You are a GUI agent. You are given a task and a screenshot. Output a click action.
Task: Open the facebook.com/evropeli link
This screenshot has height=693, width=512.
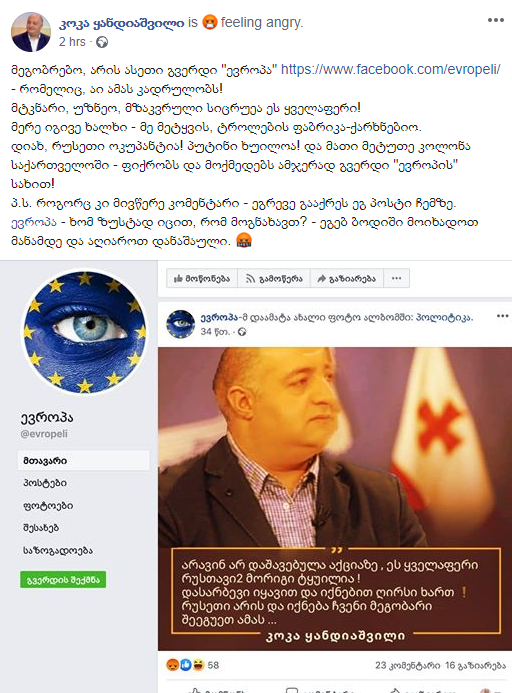click(390, 69)
